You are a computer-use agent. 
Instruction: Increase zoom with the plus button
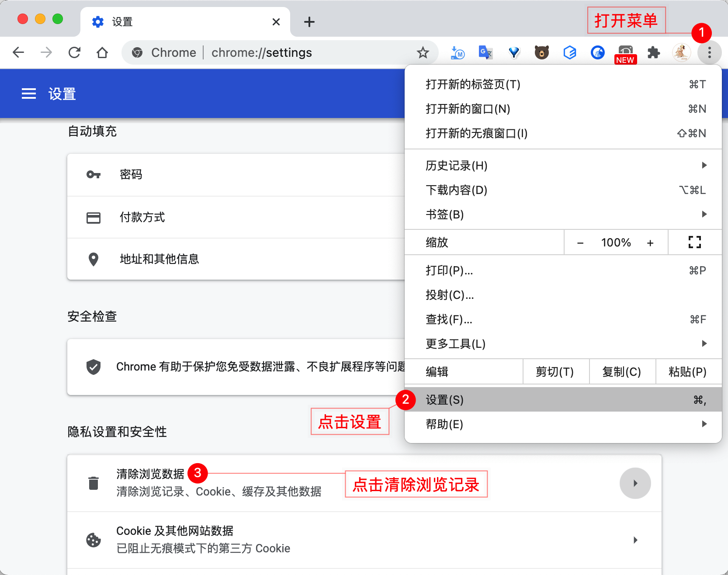pyautogui.click(x=650, y=243)
